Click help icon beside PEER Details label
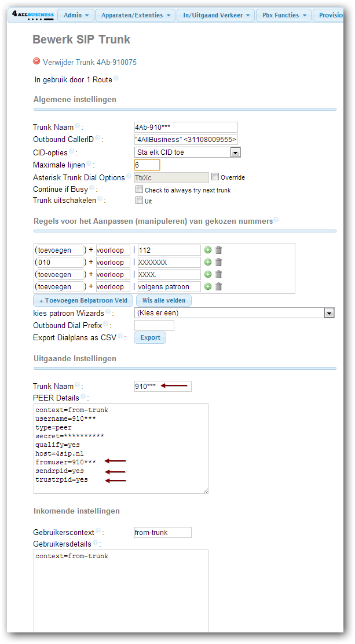 click(84, 397)
